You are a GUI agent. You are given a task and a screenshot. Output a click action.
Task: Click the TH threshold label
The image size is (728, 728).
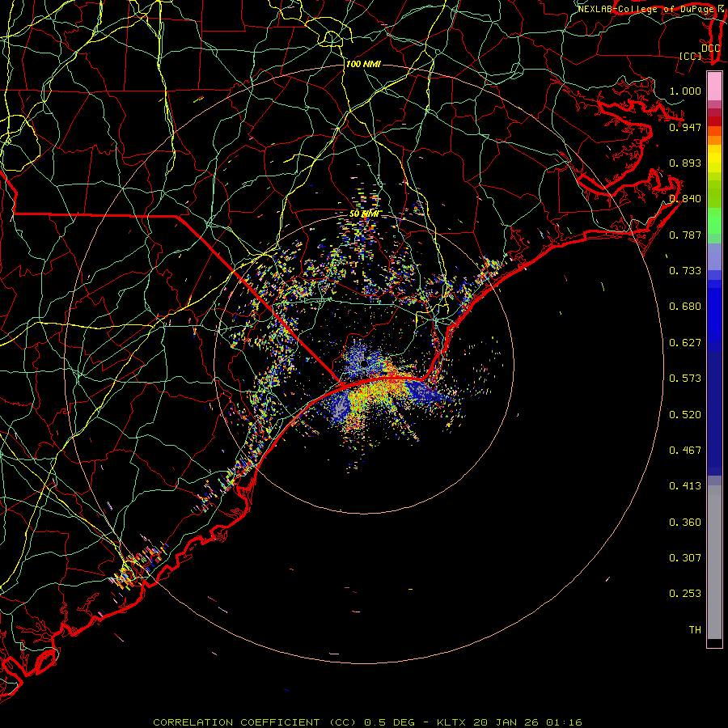click(695, 630)
